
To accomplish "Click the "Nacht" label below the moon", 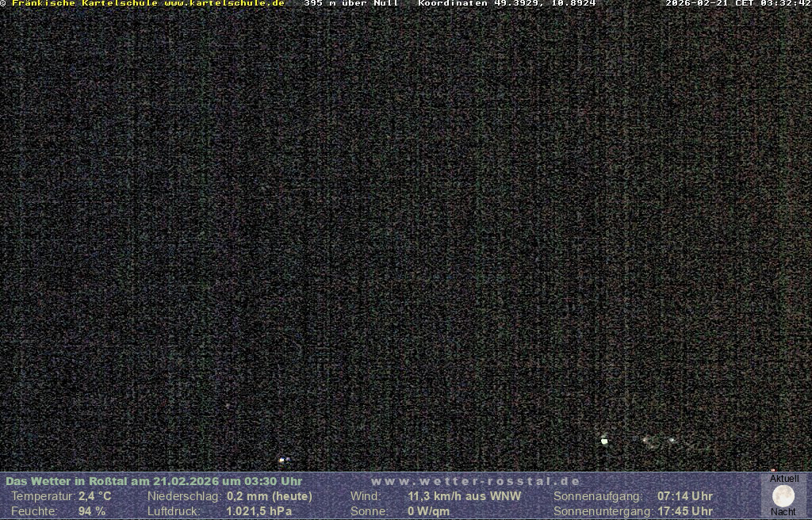I will click(783, 512).
